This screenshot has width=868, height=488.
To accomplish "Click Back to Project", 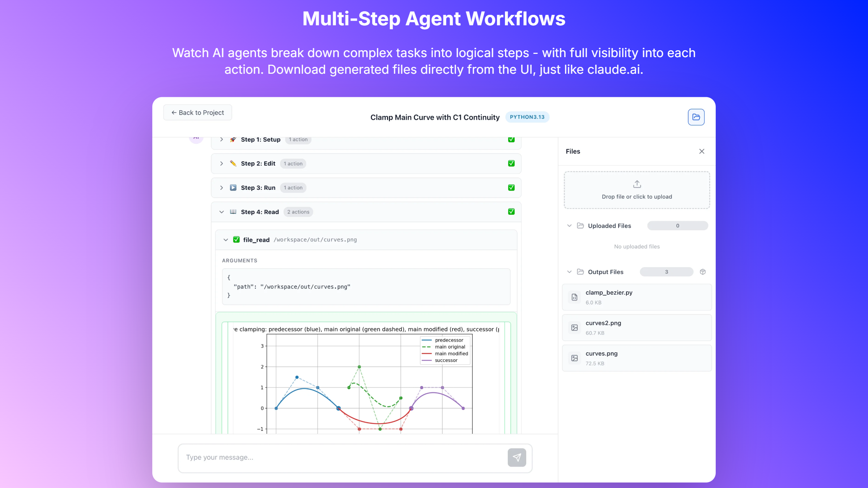I will click(197, 112).
